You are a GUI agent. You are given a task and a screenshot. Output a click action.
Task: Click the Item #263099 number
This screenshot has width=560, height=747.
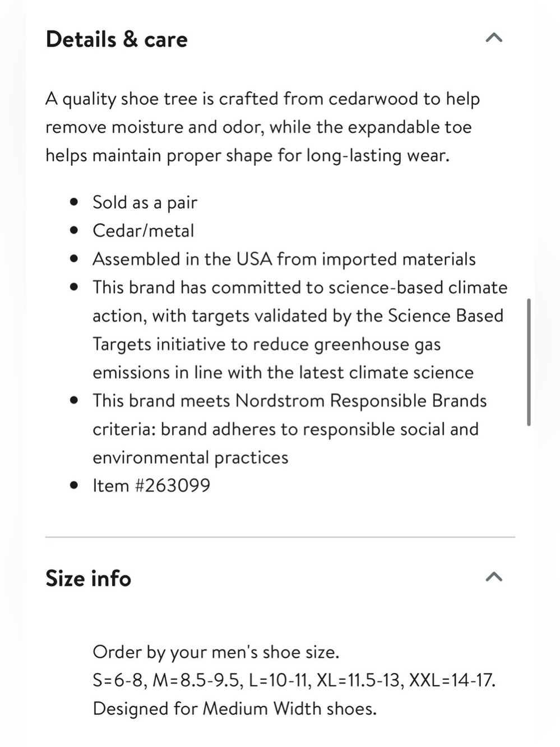point(151,485)
